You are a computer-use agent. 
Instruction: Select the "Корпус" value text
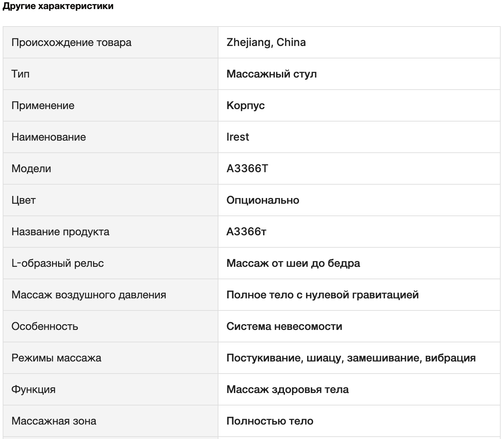coord(246,105)
